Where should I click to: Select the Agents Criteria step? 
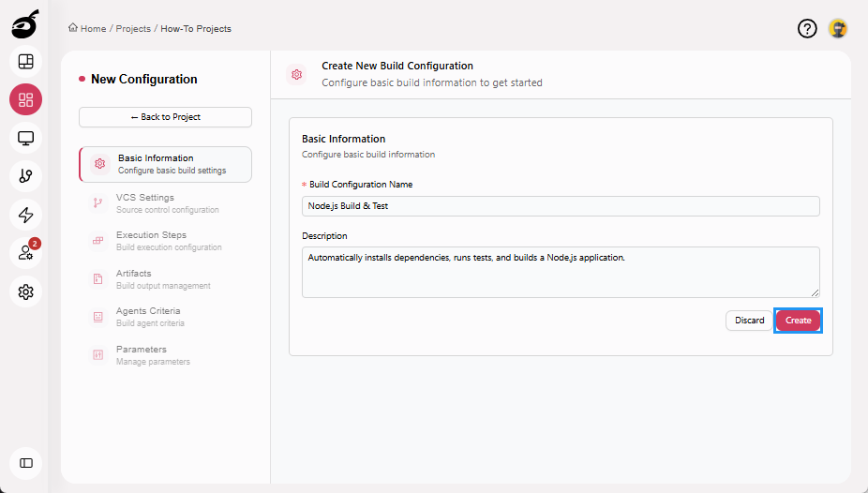click(165, 317)
